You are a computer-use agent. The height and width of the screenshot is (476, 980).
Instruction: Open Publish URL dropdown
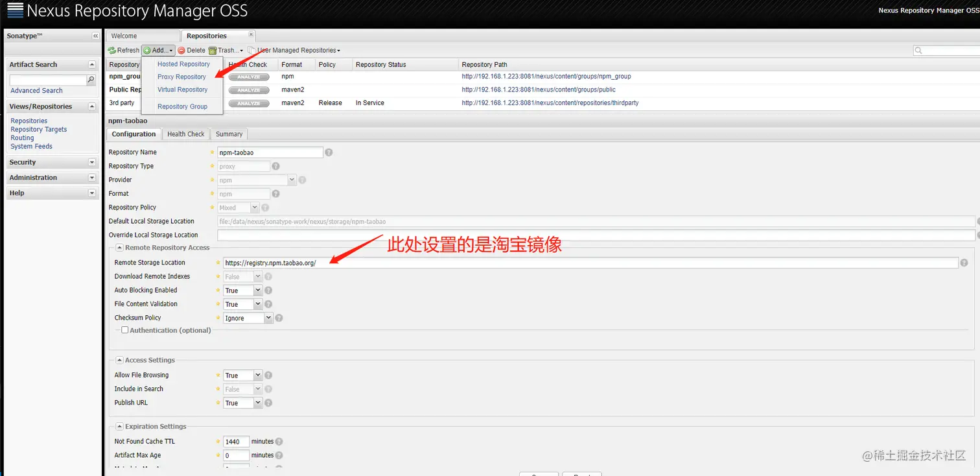(x=258, y=403)
